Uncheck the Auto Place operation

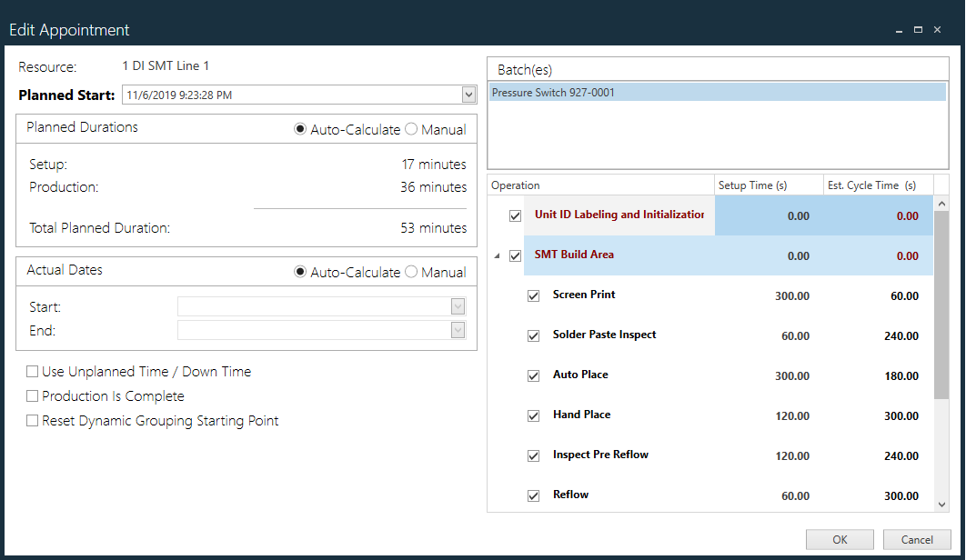pos(533,375)
